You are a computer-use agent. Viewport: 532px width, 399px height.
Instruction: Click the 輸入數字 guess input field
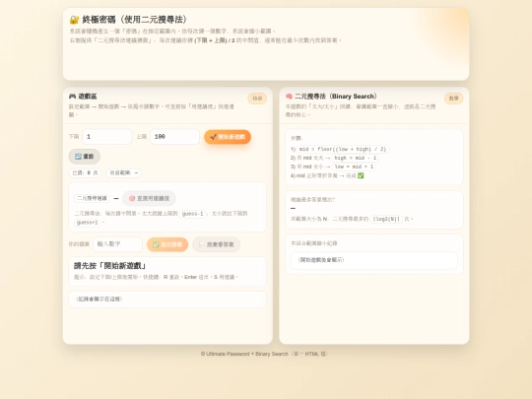pos(118,244)
